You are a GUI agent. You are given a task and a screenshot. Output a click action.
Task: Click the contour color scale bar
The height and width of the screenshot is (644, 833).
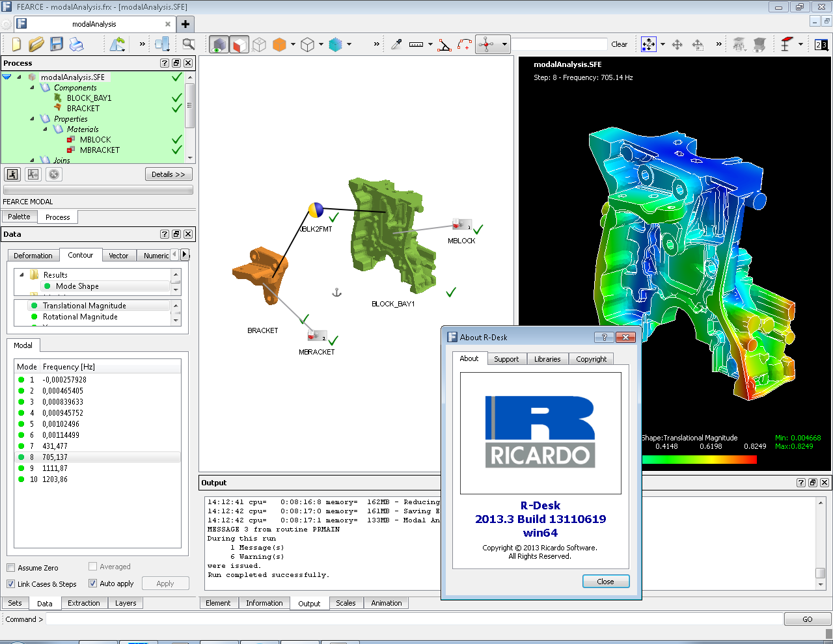point(699,459)
